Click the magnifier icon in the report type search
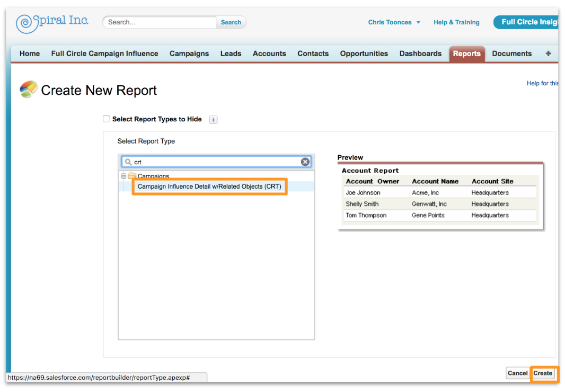Viewport: 565px width, 392px height. (x=128, y=162)
